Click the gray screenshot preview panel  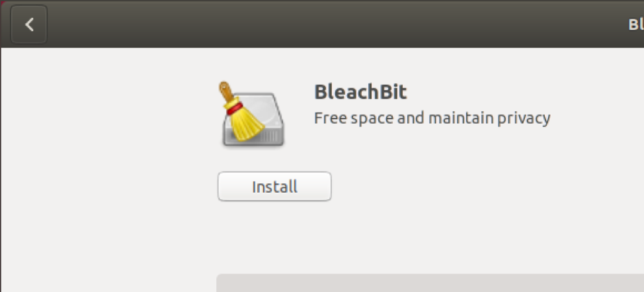pos(430,283)
